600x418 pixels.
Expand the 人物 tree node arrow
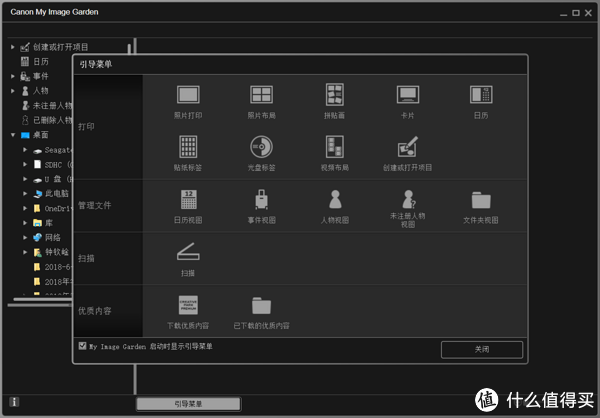(x=13, y=91)
